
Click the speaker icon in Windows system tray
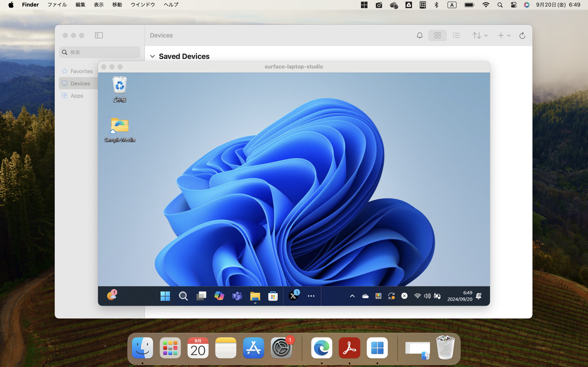click(427, 296)
